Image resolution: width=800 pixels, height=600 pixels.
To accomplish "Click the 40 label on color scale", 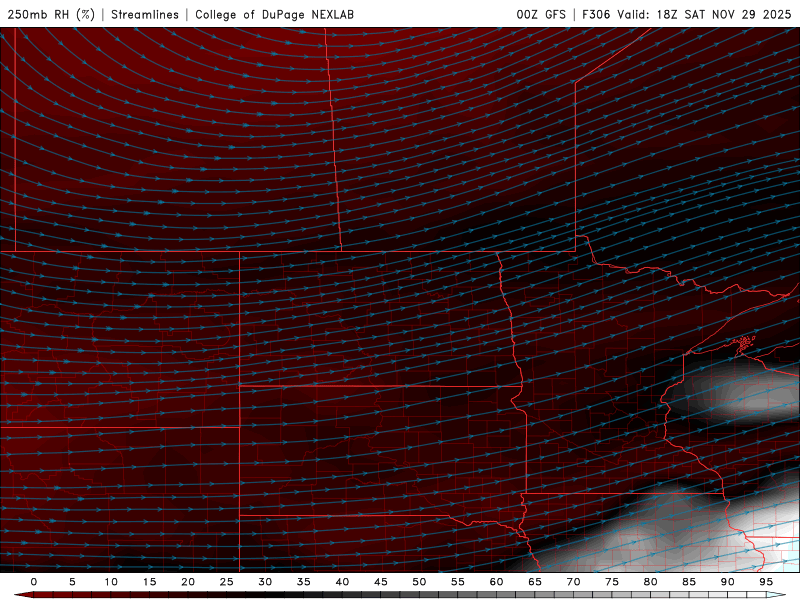I will pos(342,582).
